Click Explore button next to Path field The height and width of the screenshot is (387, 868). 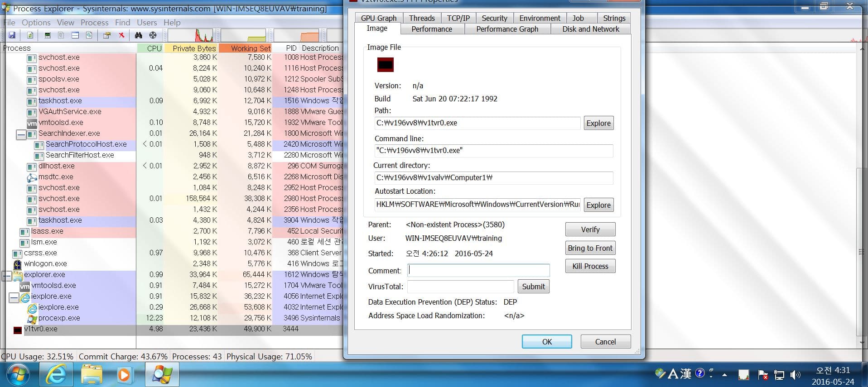[x=598, y=123]
